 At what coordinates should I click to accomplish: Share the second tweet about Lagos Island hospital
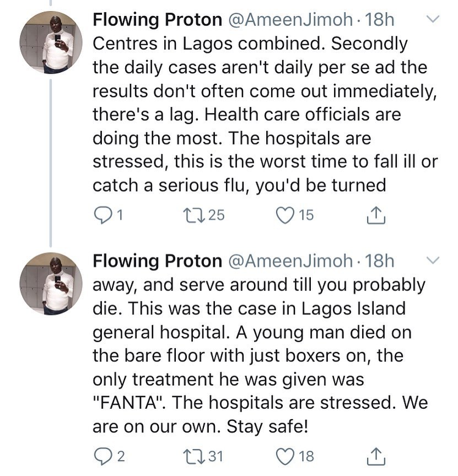click(375, 456)
